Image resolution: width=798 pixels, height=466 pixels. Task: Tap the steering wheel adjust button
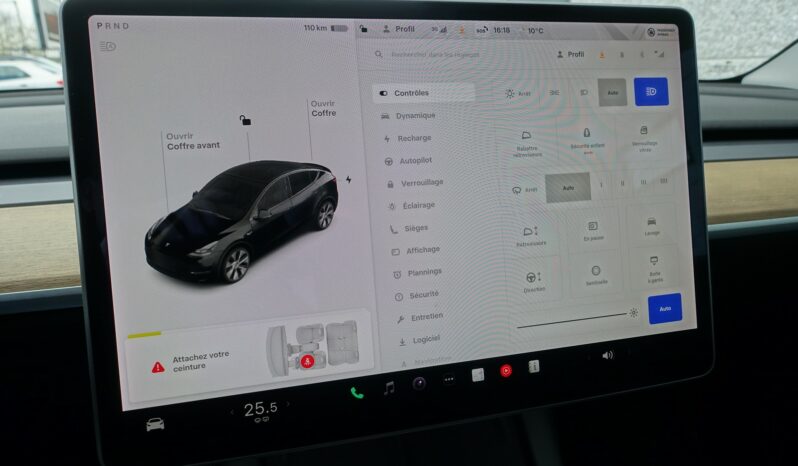[534, 281]
